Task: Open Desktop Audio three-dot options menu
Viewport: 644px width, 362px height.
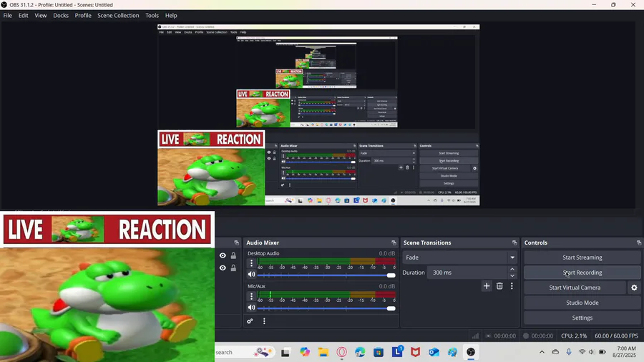Action: point(251,263)
